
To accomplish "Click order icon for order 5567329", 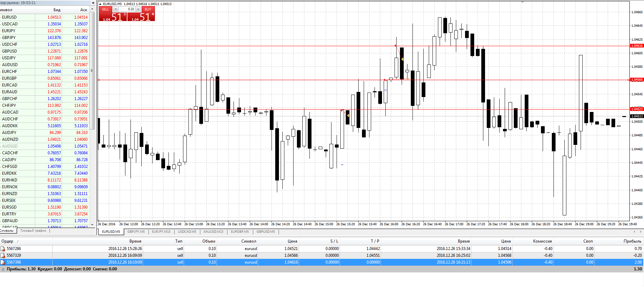I will point(3,255).
